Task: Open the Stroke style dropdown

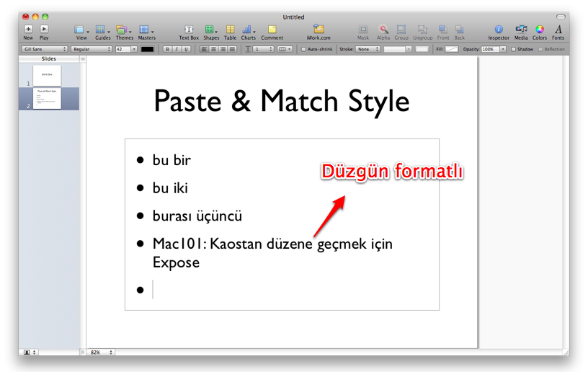Action: click(x=367, y=49)
